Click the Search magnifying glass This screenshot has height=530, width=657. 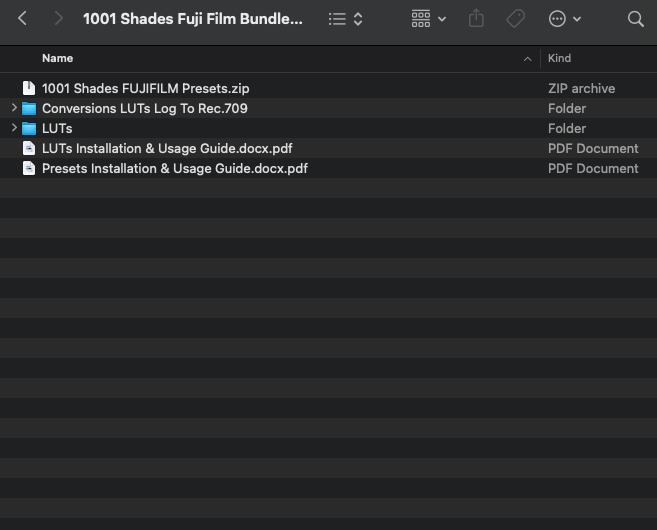pyautogui.click(x=635, y=19)
